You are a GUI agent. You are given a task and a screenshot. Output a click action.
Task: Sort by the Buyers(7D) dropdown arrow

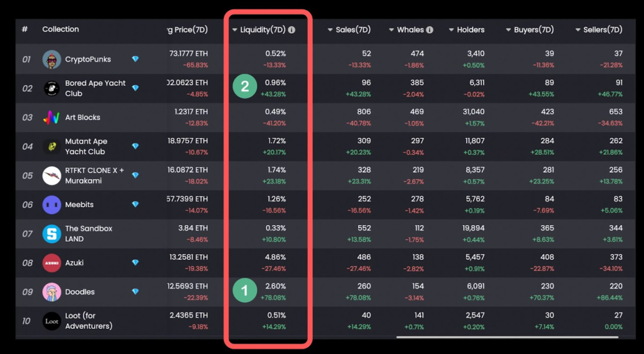508,30
